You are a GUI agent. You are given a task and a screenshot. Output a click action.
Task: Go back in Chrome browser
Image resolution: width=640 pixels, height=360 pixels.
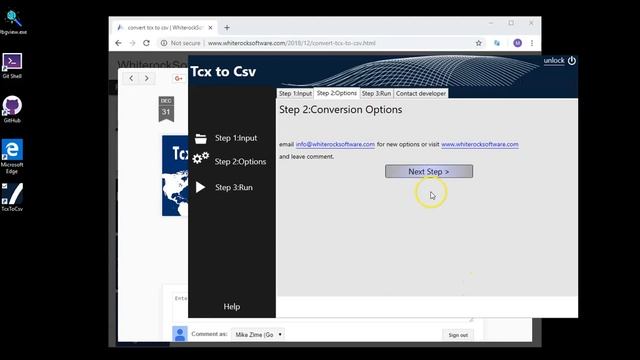click(118, 43)
